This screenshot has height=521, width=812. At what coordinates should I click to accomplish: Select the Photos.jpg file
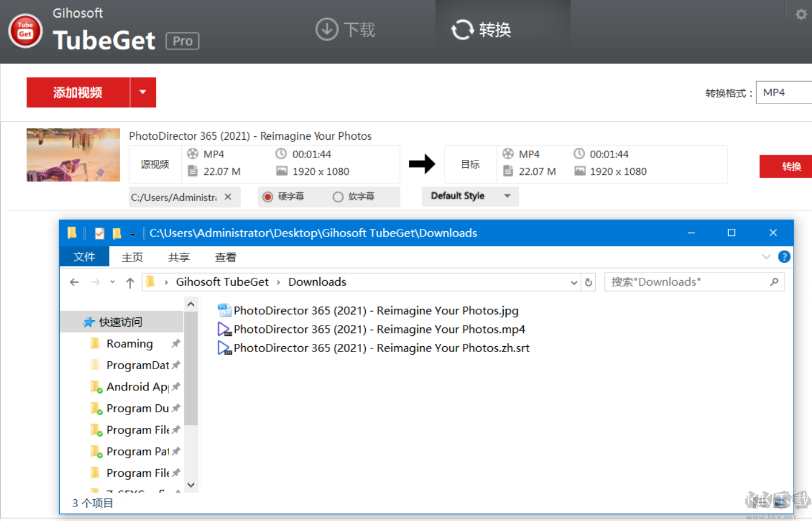click(x=369, y=311)
